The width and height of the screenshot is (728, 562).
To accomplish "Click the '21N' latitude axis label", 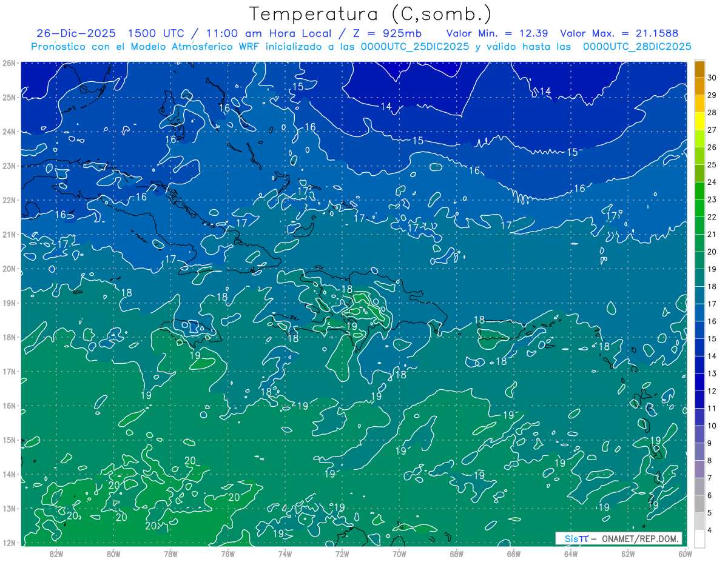I will (x=9, y=234).
